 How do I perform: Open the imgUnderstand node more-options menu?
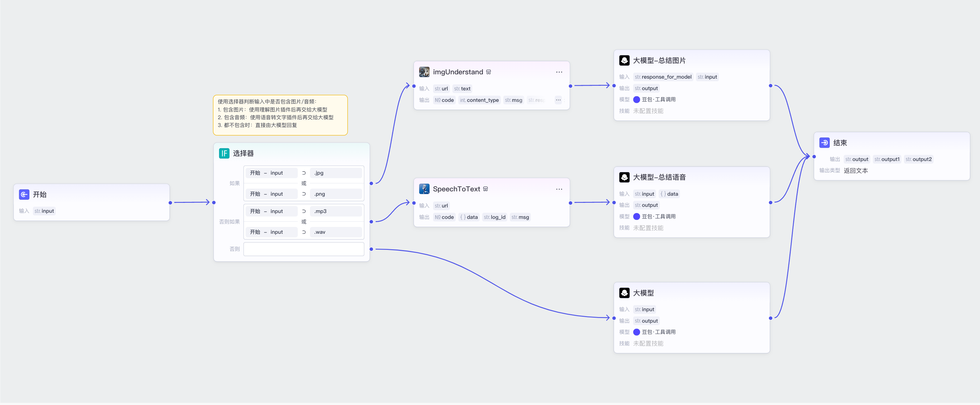[559, 72]
